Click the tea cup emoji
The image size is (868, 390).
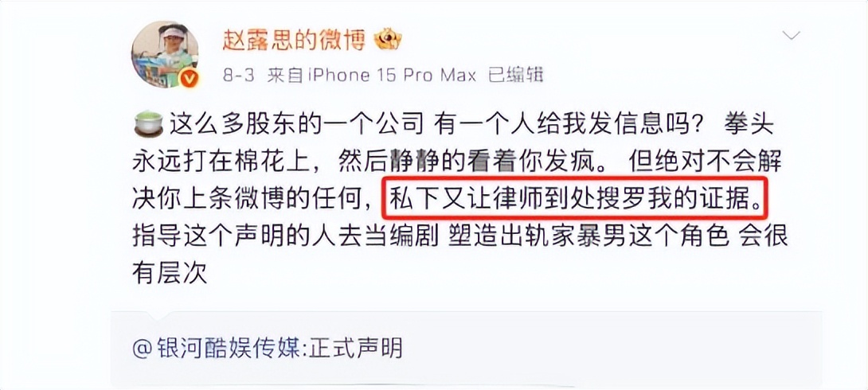(x=148, y=124)
